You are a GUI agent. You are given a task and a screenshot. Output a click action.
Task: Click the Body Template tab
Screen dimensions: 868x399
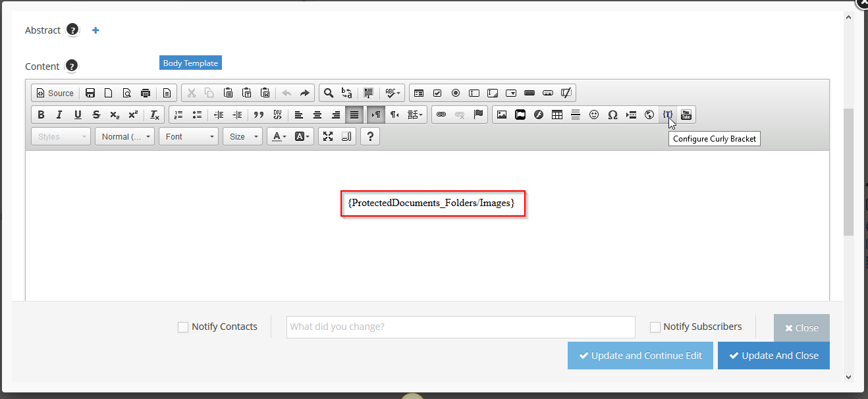pyautogui.click(x=190, y=63)
